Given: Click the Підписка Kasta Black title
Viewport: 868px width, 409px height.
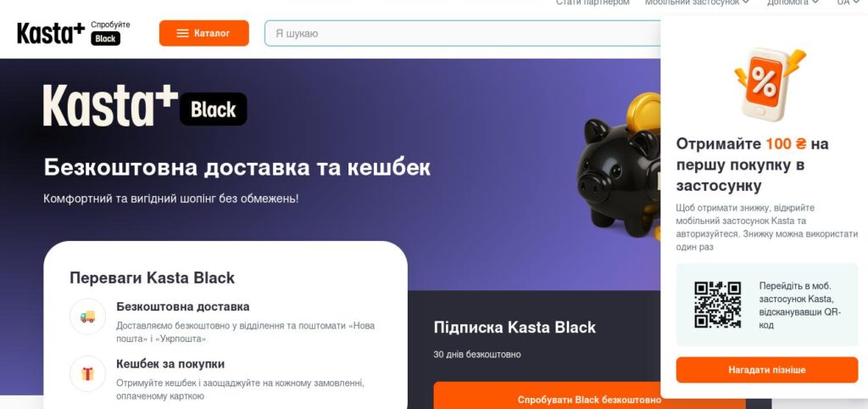Looking at the screenshot, I should coord(515,327).
